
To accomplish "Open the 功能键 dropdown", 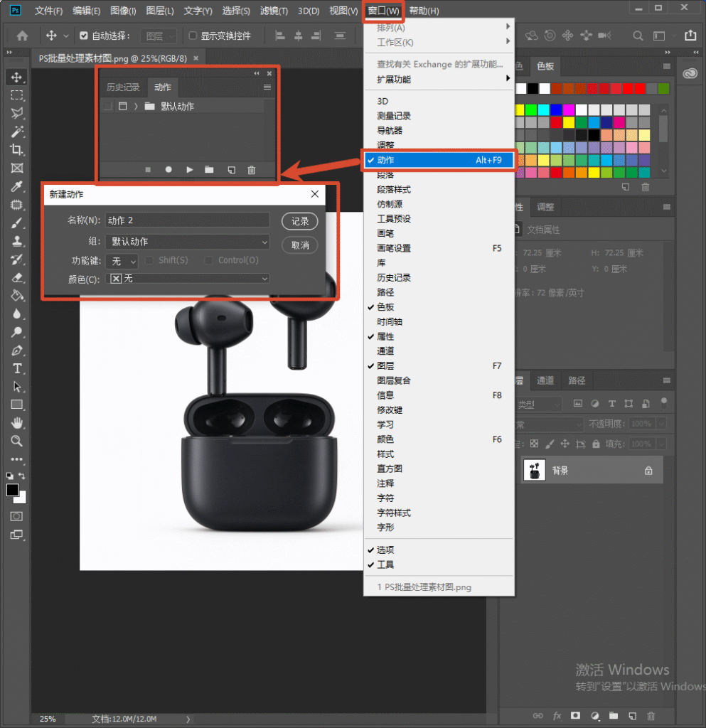I will click(x=122, y=262).
